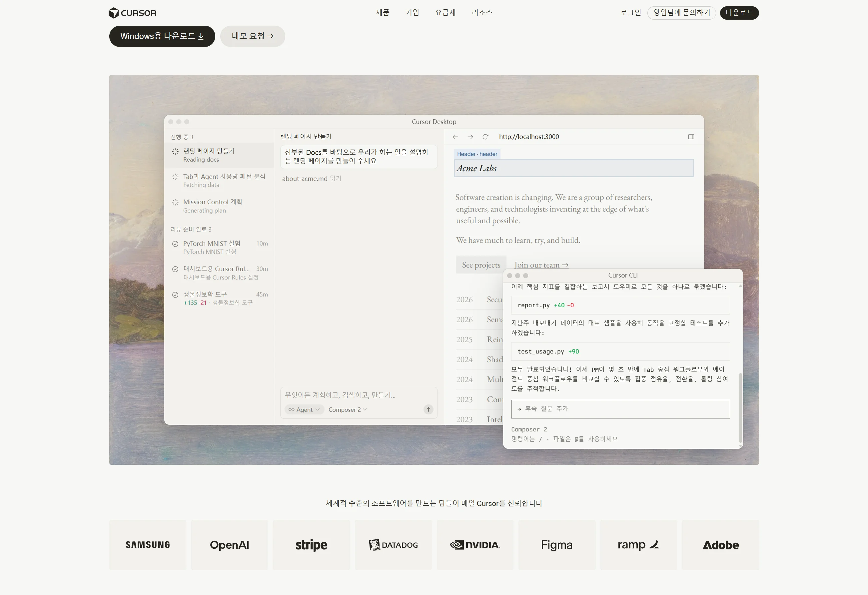This screenshot has height=595, width=868.
Task: Click the 다운로드 button in the header
Action: pos(739,13)
